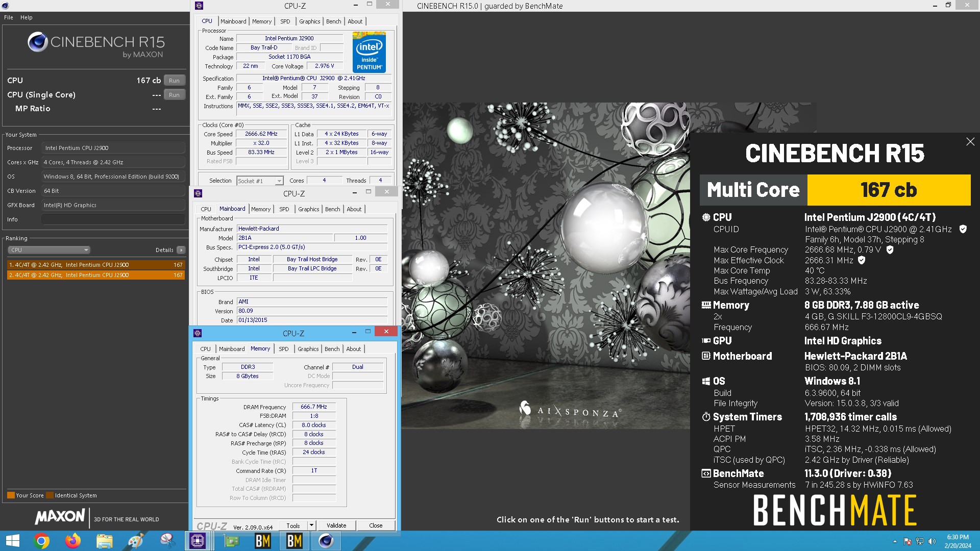Click the GPU card icon in BenchMate panel

(706, 341)
